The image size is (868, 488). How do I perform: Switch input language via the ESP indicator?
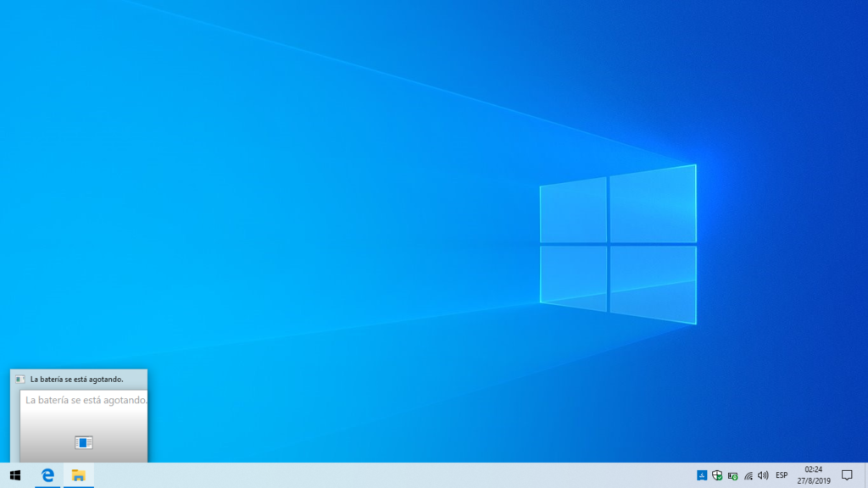pos(782,475)
